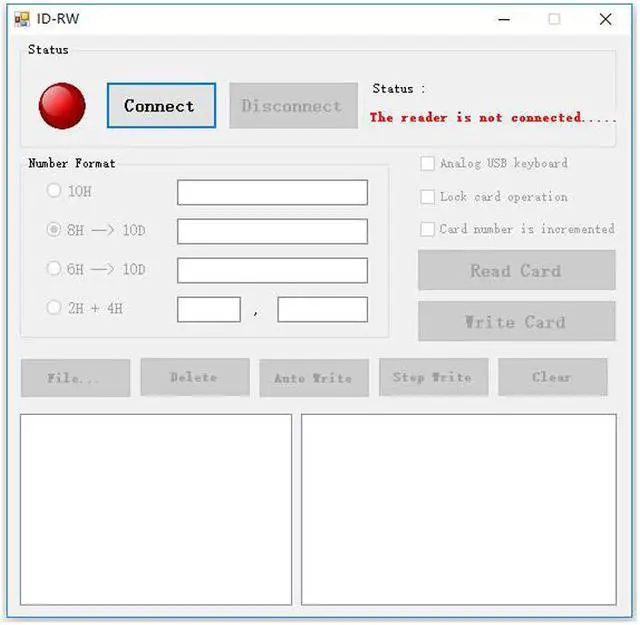Toggle Lock card operation checkbox
This screenshot has height=625, width=640.
tap(427, 197)
